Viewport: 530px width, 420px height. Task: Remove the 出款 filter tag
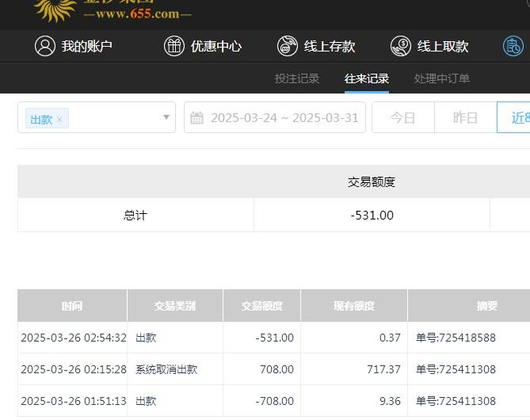tap(59, 120)
